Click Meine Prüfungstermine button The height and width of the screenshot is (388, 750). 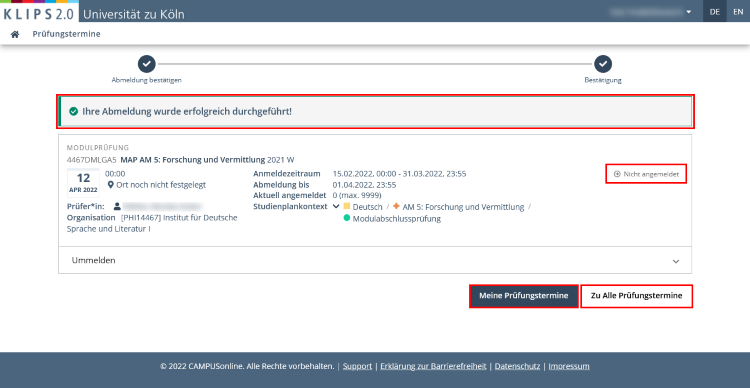pyautogui.click(x=524, y=296)
